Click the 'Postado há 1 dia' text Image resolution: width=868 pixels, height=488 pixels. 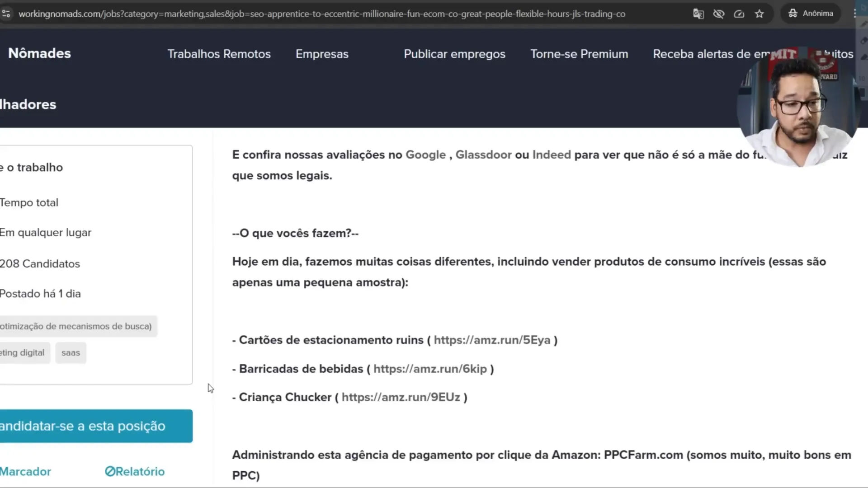[40, 294]
